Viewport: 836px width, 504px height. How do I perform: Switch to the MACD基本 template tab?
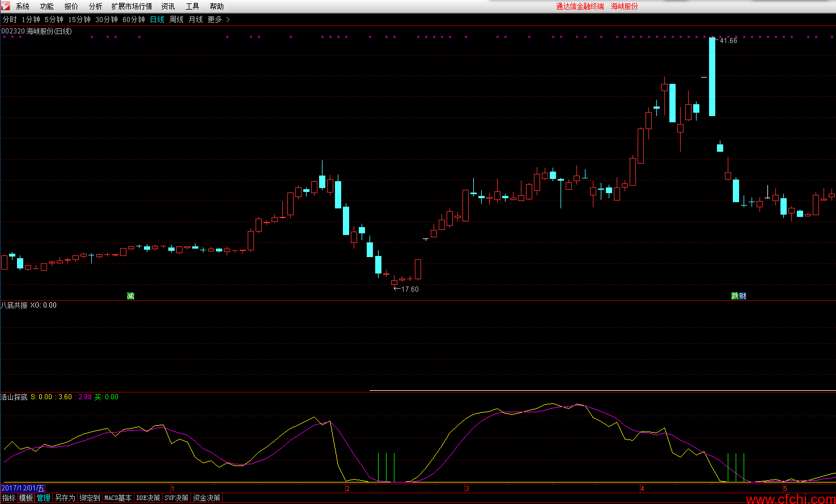pos(118,498)
